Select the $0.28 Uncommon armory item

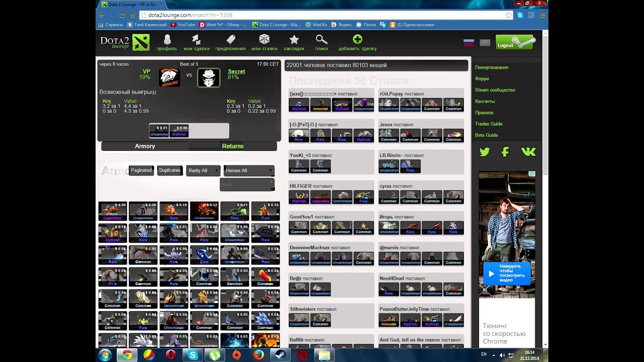point(143,211)
